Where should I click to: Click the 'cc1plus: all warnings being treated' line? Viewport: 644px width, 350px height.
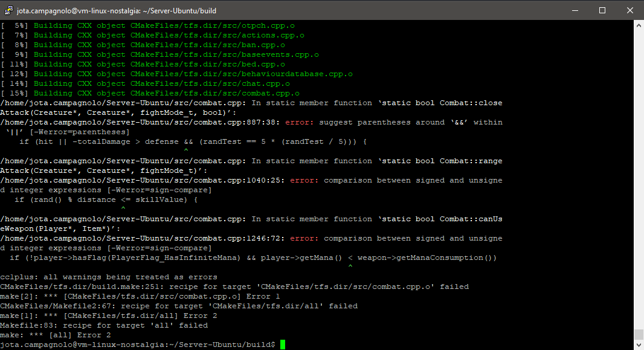click(x=108, y=277)
